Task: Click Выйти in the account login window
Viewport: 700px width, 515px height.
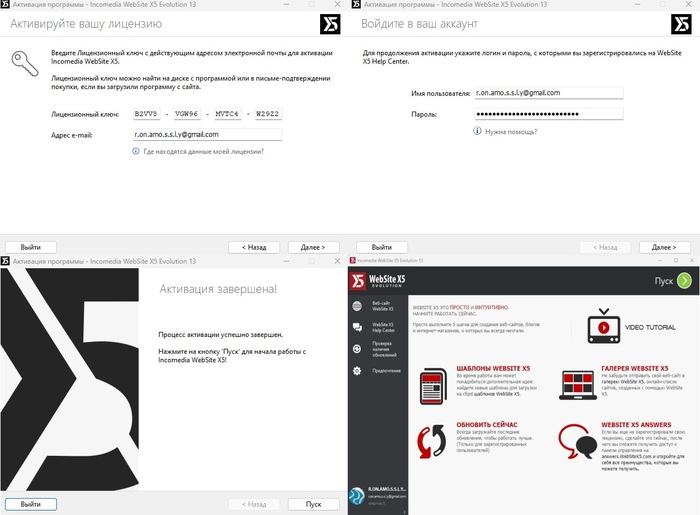Action: point(382,247)
